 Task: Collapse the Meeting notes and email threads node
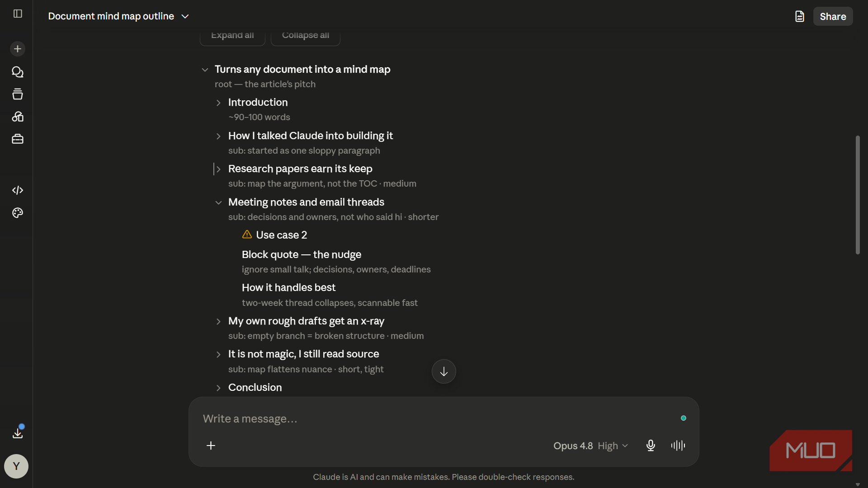tap(218, 202)
